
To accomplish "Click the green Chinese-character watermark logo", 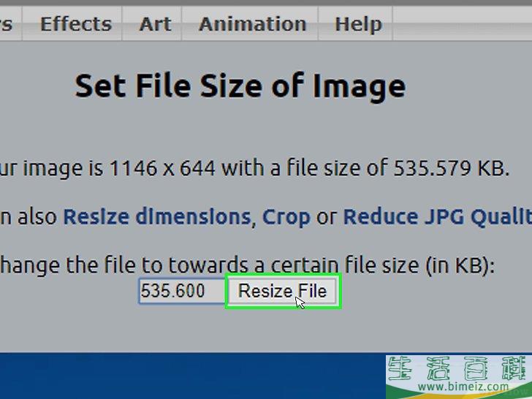I will 459,368.
